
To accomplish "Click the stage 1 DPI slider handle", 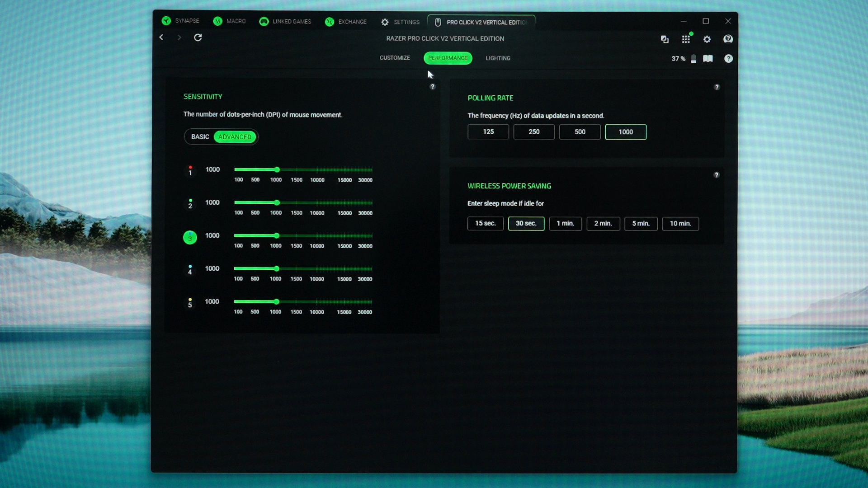I will point(277,169).
